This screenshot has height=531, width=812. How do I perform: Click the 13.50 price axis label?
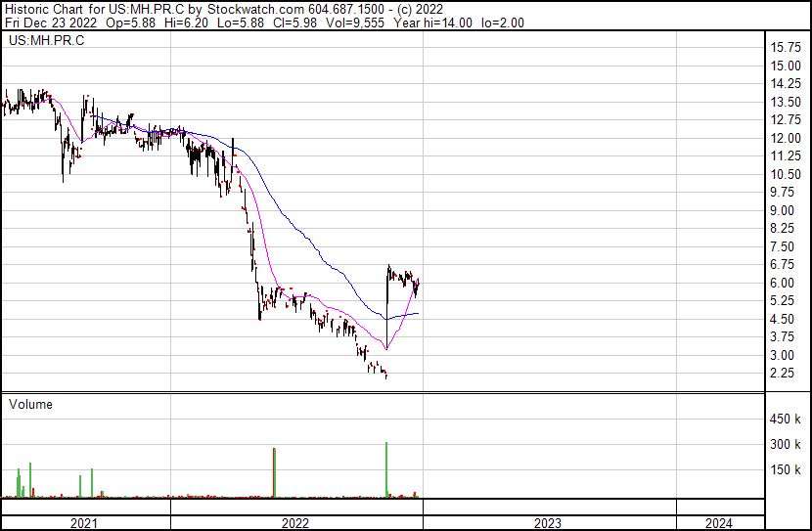[x=786, y=102]
